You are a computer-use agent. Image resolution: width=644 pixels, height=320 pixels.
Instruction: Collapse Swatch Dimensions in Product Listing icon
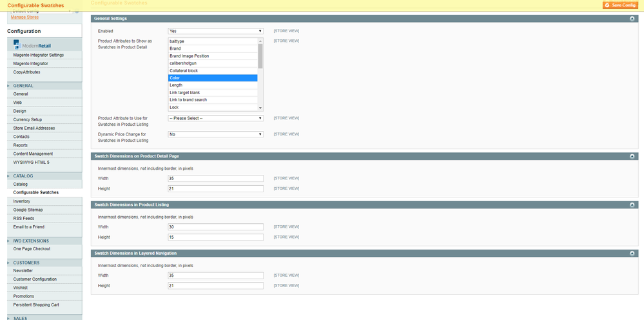pyautogui.click(x=633, y=205)
